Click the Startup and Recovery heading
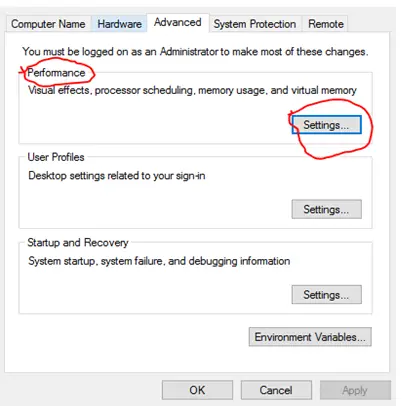402x406 pixels. click(x=78, y=242)
